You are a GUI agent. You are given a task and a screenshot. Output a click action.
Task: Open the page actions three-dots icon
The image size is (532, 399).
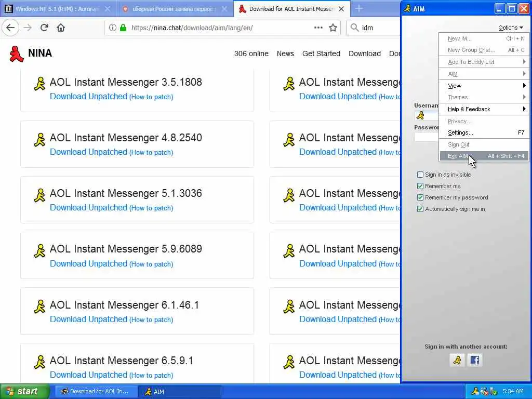coord(318,28)
